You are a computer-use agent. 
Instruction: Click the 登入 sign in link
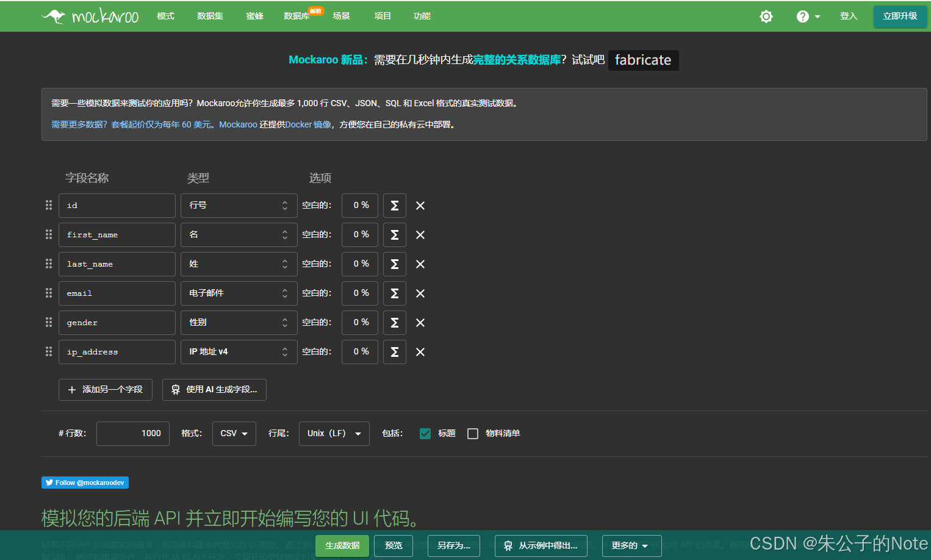click(x=849, y=16)
